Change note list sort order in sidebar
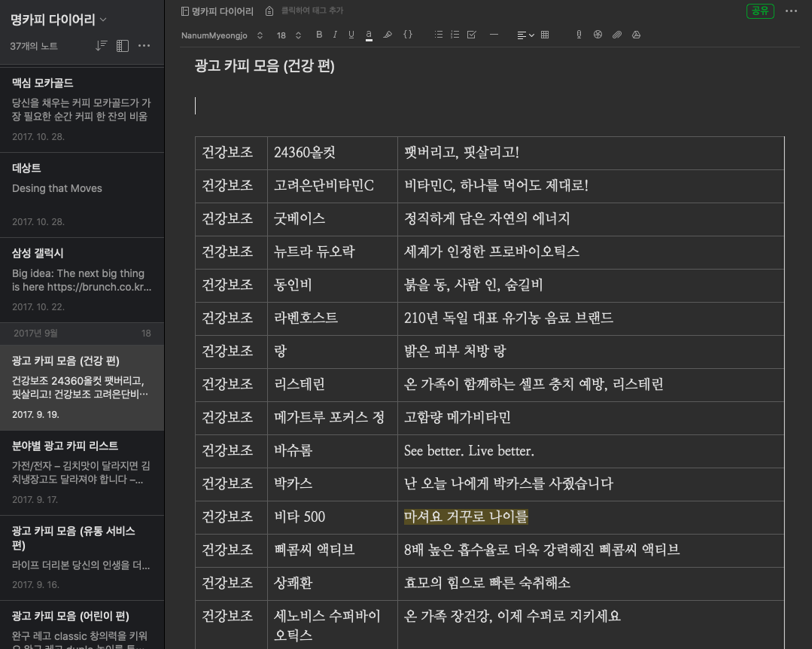 pyautogui.click(x=102, y=46)
